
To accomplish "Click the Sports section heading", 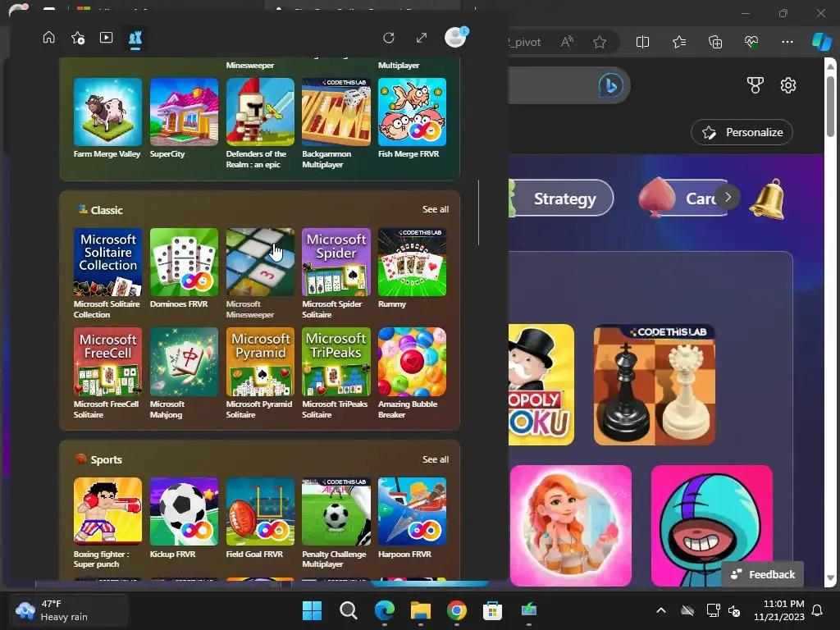I will coord(106,459).
